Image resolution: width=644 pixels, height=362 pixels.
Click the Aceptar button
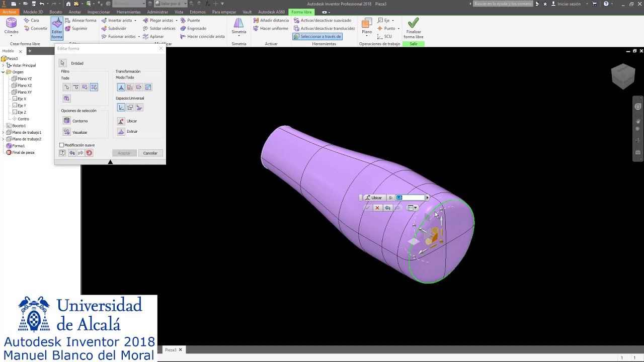[124, 153]
